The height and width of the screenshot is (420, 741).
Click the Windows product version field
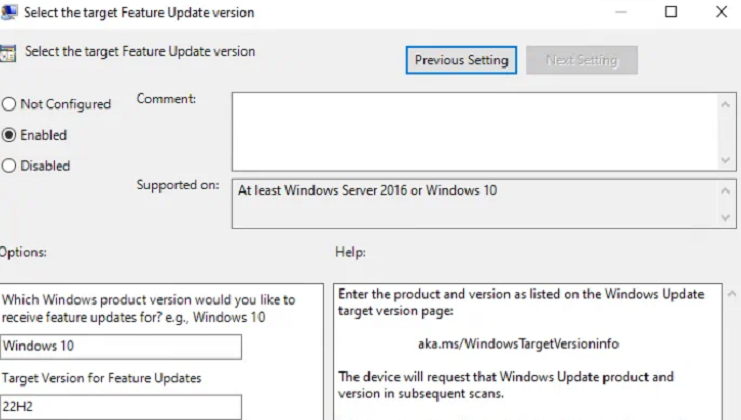pyautogui.click(x=121, y=346)
